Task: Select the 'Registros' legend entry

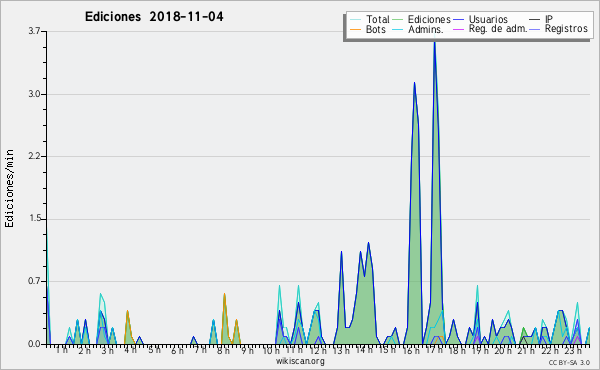Action: [x=566, y=29]
